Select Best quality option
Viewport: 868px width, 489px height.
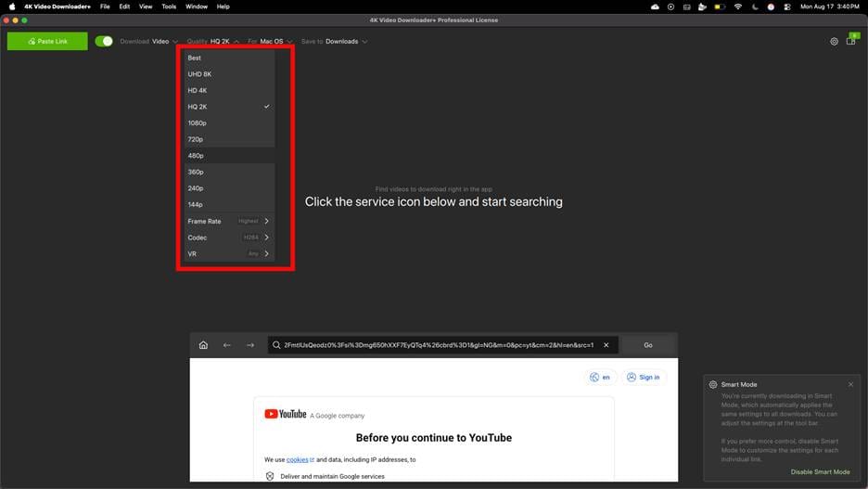[x=229, y=58]
